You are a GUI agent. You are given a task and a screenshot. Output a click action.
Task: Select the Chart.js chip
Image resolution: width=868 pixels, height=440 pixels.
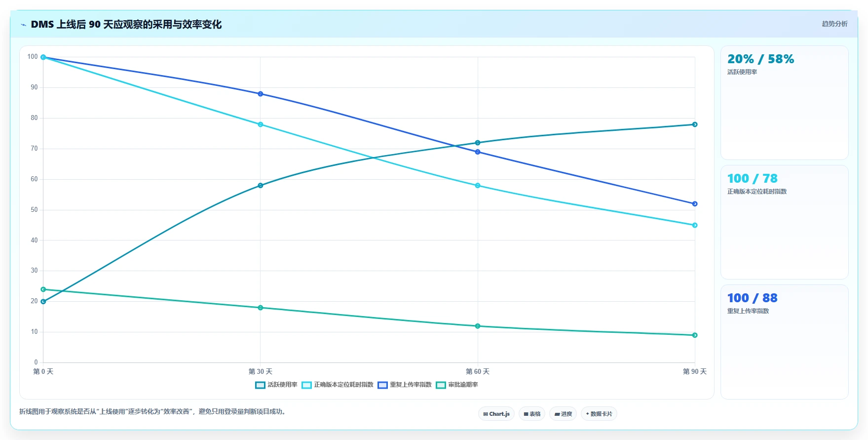tap(496, 414)
